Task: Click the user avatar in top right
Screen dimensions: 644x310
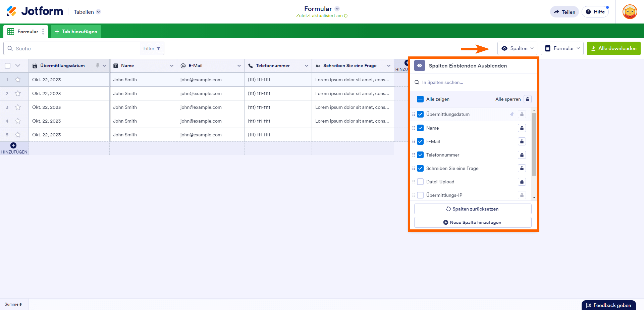Action: coord(630,12)
